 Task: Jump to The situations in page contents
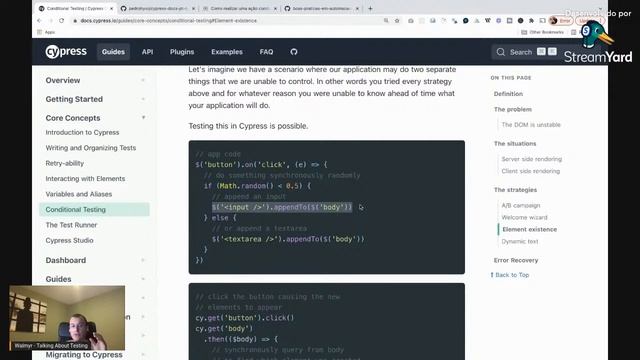point(515,144)
